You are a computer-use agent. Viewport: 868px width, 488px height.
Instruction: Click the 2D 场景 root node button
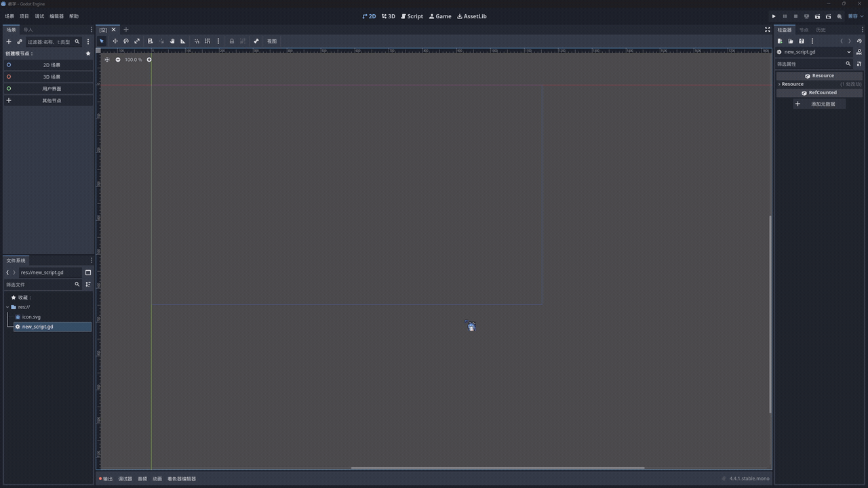tap(52, 65)
